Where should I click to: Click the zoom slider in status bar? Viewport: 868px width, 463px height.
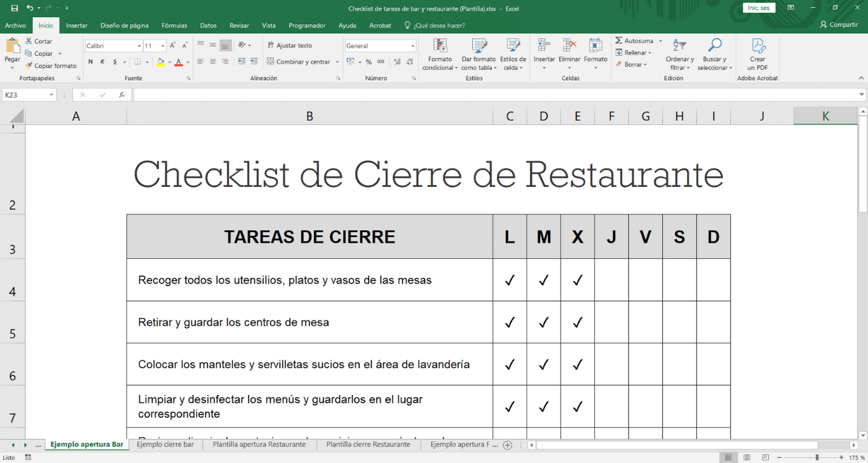817,457
